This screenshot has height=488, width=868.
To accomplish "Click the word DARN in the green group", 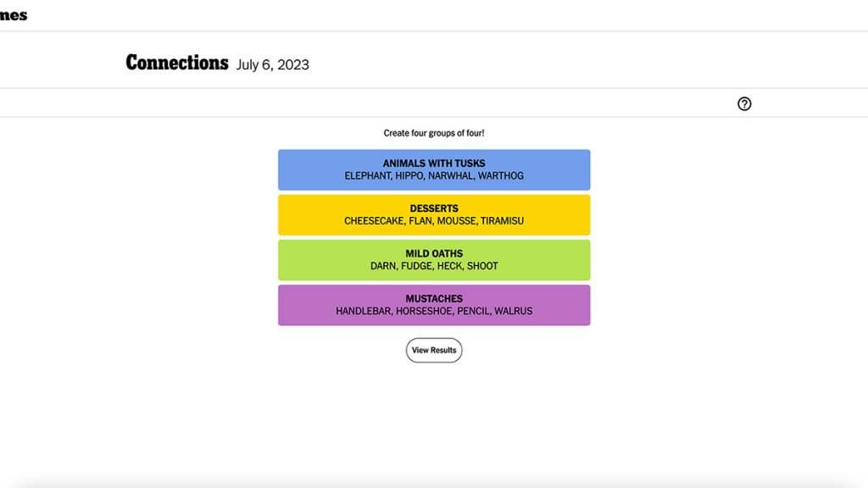I will pos(383,266).
